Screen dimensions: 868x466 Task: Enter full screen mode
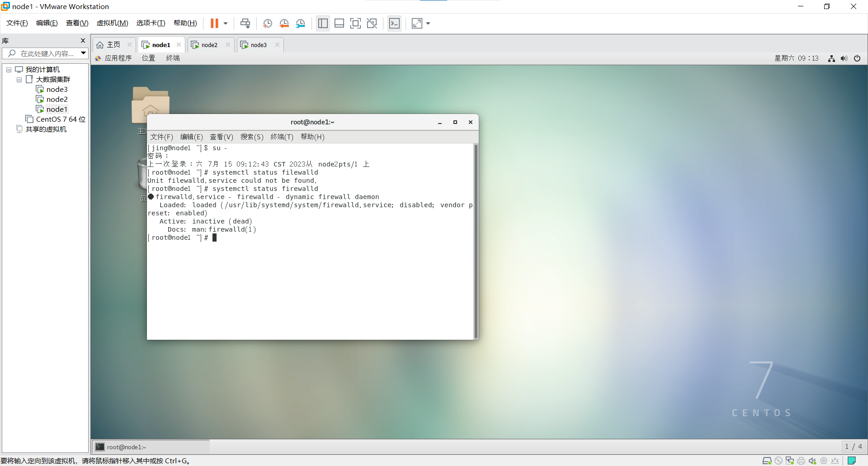coord(355,23)
